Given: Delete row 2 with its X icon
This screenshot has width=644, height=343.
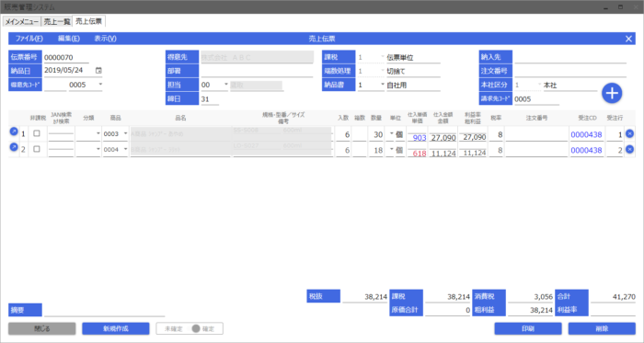Looking at the screenshot, I should pos(629,149).
